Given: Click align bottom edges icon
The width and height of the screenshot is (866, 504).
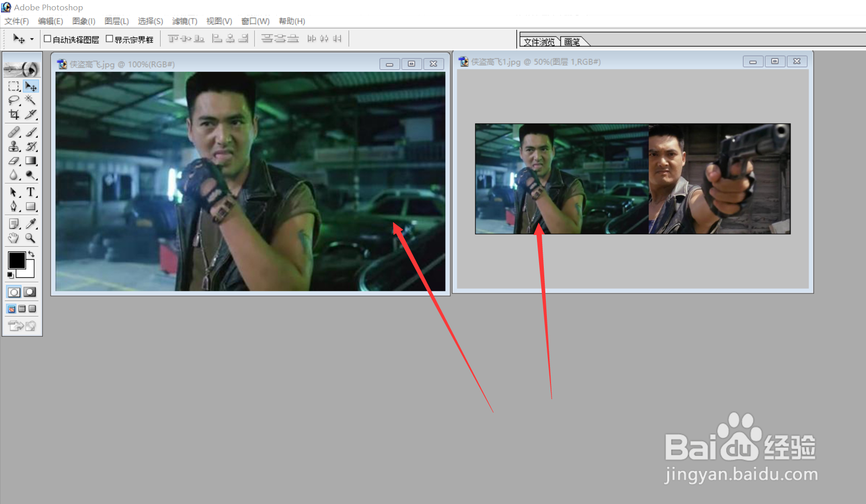Looking at the screenshot, I should pos(199,39).
